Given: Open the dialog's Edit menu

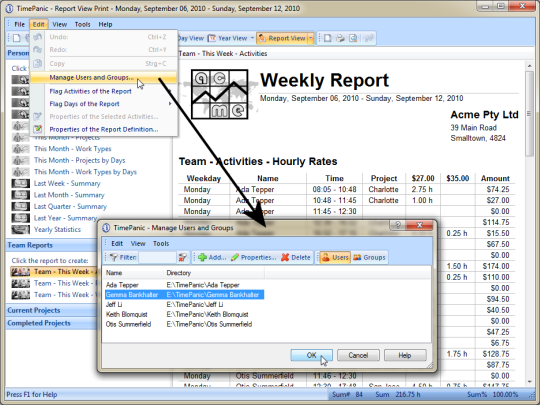Looking at the screenshot, I should 117,243.
